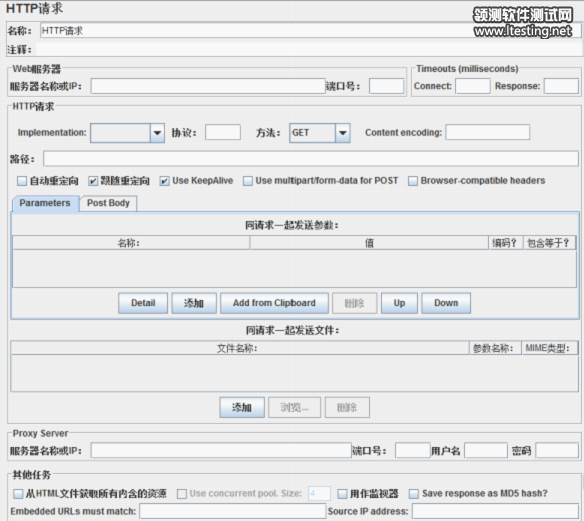Click the 包含等于? column header
The width and height of the screenshot is (584, 521).
coord(549,243)
